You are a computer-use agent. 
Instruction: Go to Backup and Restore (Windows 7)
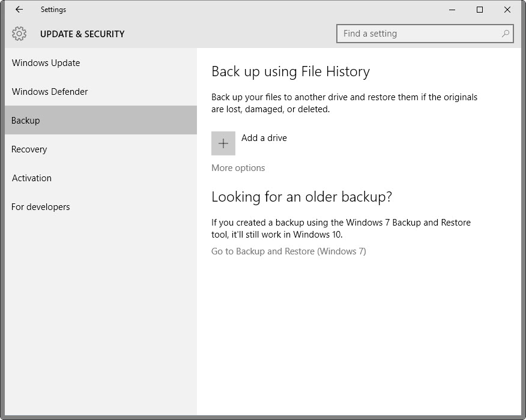pos(288,251)
